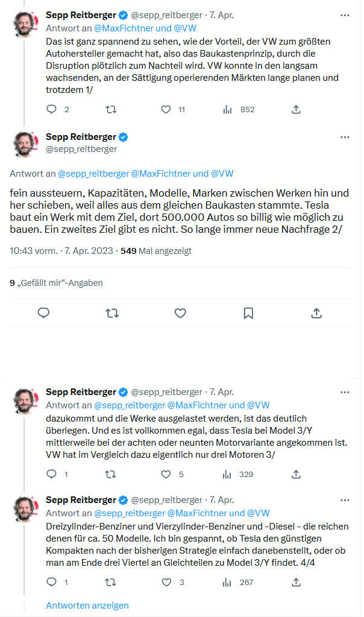Open more options on the tweet ending in 3/

(x=345, y=392)
